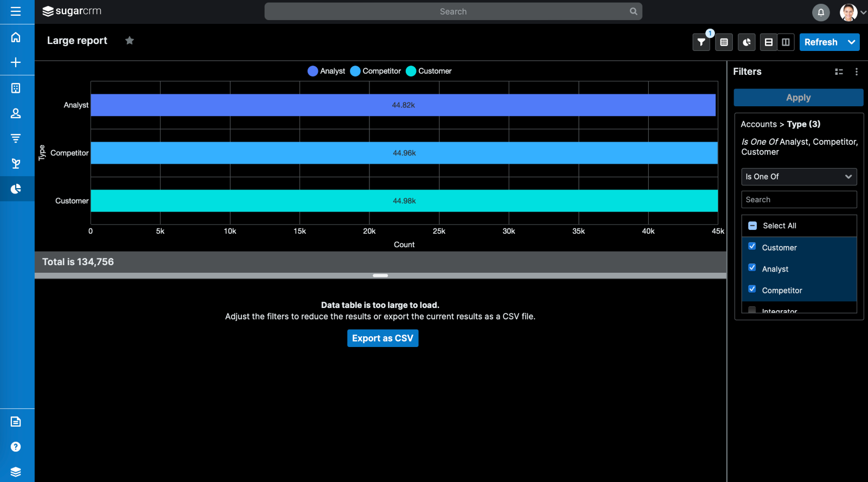Toggle the Competitor filter checkbox

tap(752, 289)
